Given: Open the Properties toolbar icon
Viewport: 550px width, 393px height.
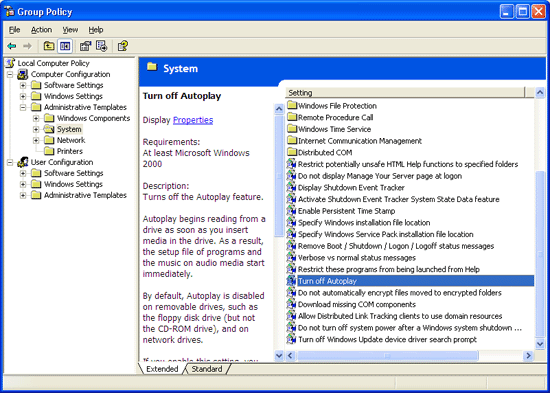Looking at the screenshot, I should click(85, 46).
